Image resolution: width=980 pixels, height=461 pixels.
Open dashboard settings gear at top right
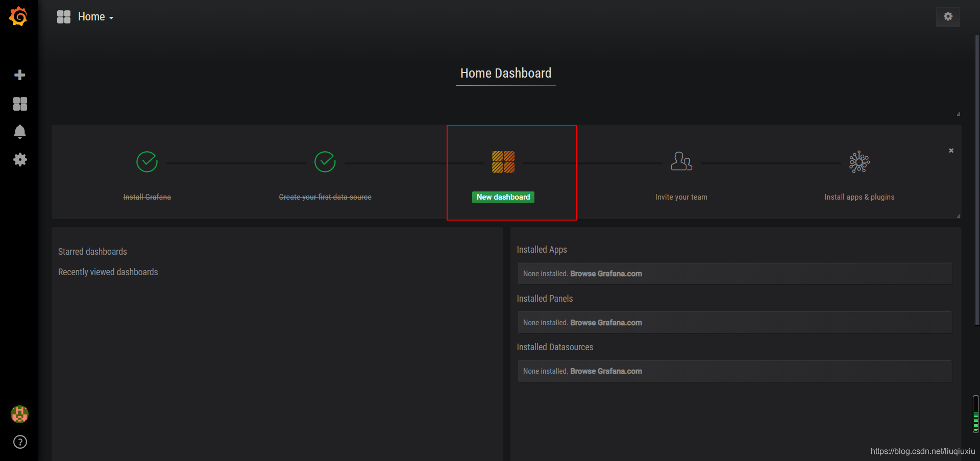(x=948, y=16)
